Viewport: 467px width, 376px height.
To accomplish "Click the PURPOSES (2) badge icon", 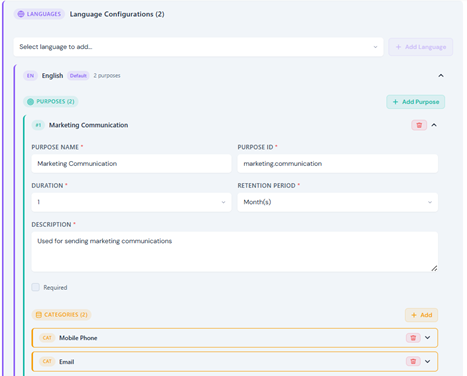I will [x=30, y=102].
